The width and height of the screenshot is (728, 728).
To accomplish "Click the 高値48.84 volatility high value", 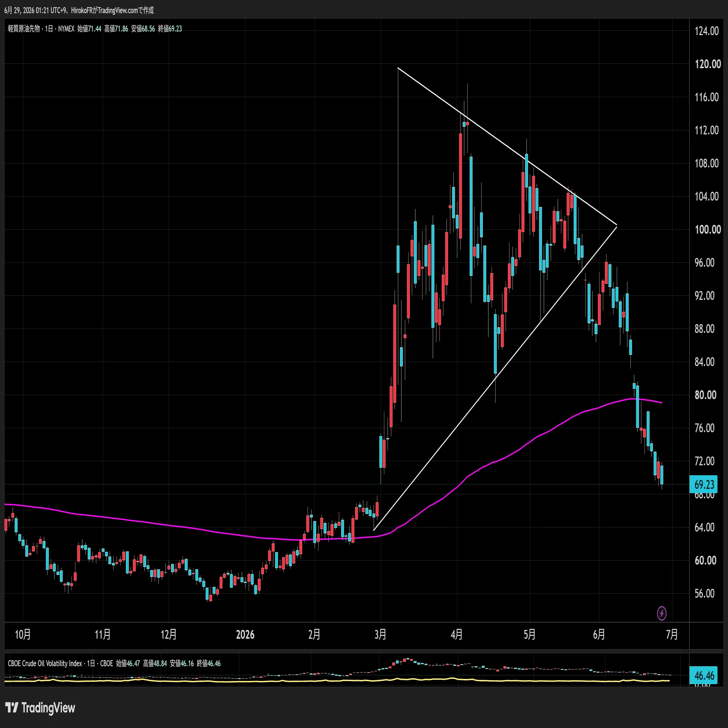I will (x=155, y=663).
